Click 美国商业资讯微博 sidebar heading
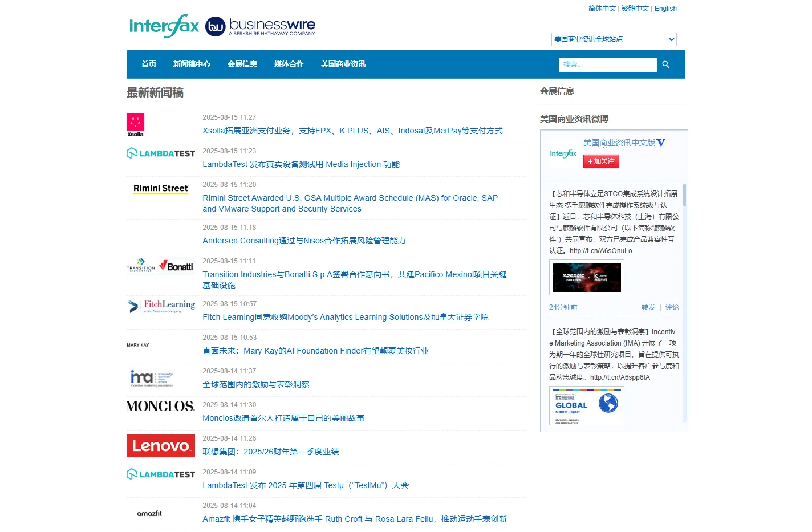 pos(574,119)
